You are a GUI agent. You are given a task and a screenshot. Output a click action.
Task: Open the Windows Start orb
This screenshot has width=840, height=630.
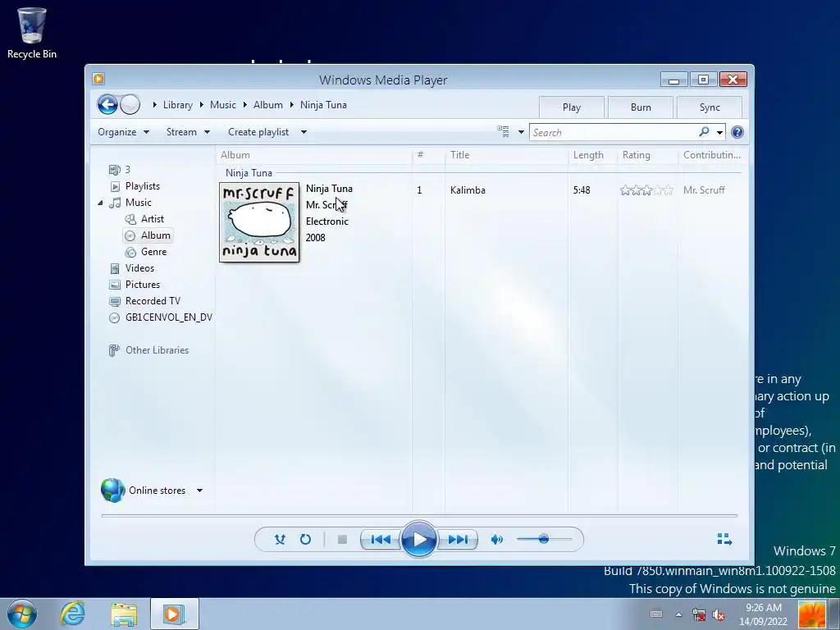22,614
